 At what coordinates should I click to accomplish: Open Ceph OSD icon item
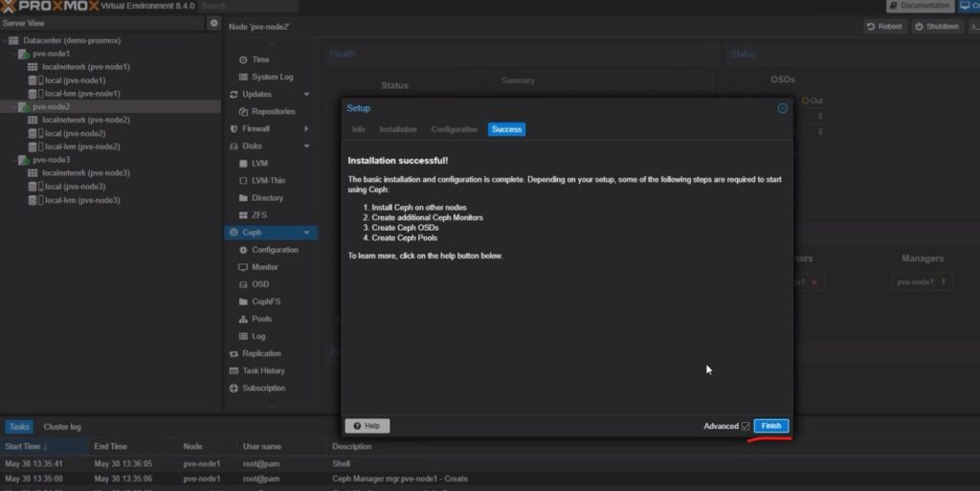click(243, 284)
